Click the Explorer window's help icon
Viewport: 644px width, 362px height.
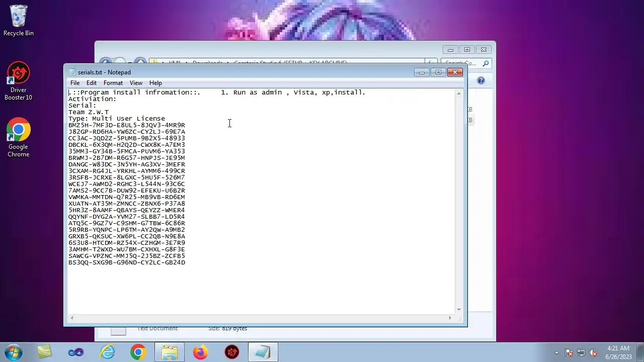click(480, 80)
